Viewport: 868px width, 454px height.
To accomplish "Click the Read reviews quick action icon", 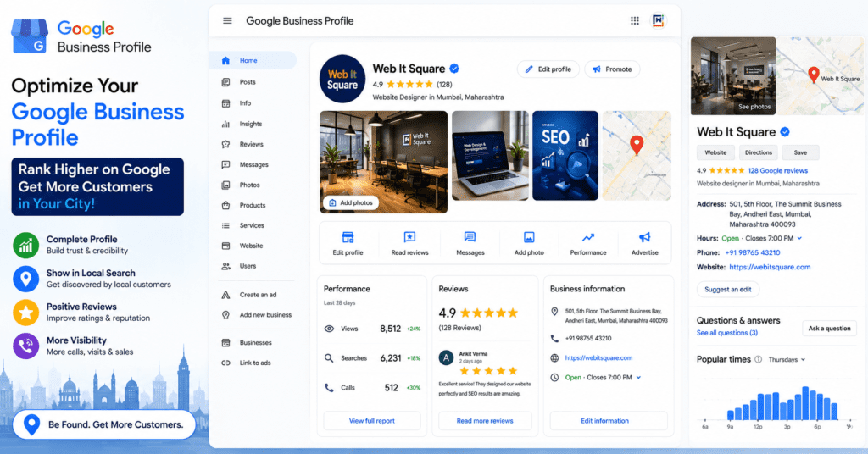I will tap(409, 238).
